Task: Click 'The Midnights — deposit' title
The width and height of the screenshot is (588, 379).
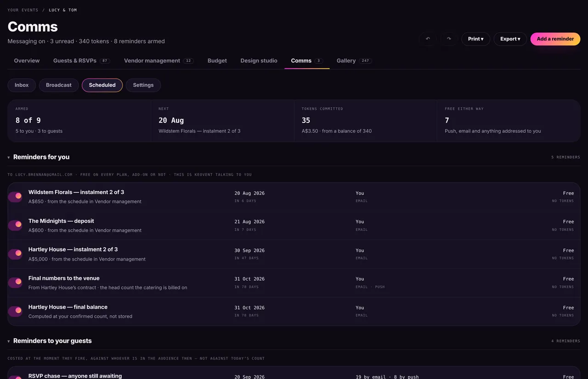Action: pos(61,221)
